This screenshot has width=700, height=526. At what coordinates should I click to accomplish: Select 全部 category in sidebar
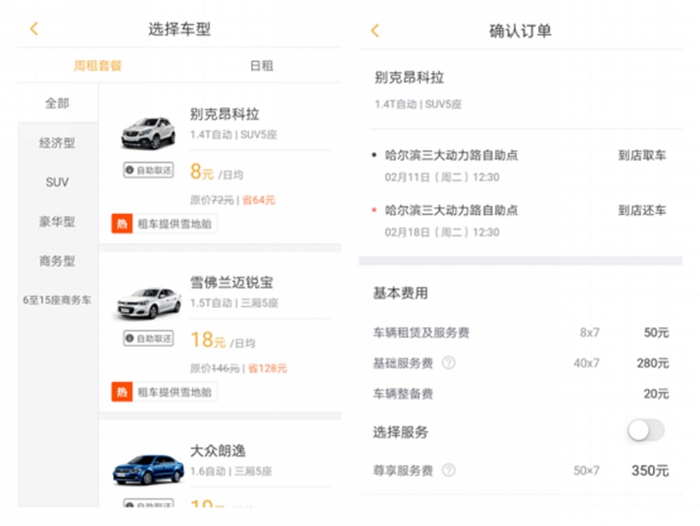(x=57, y=104)
